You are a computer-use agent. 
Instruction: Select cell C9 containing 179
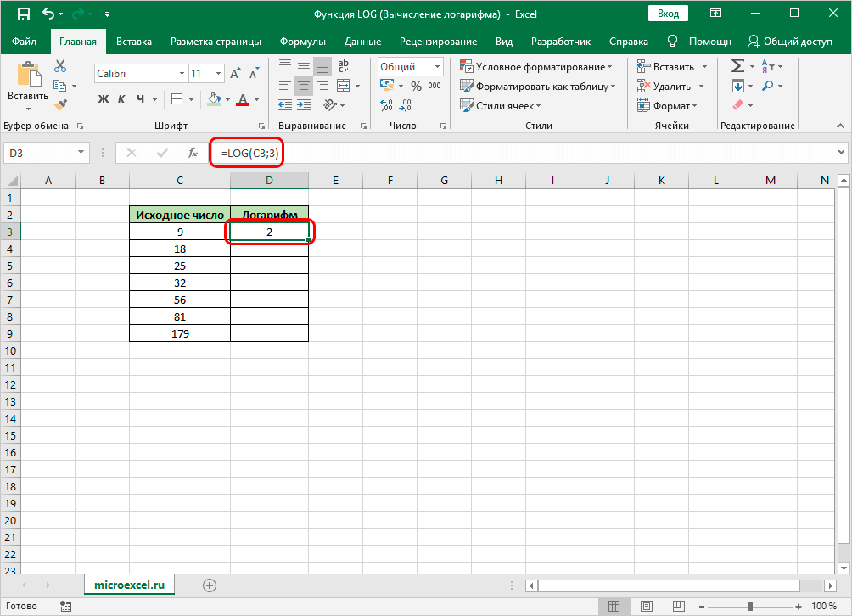pos(179,333)
